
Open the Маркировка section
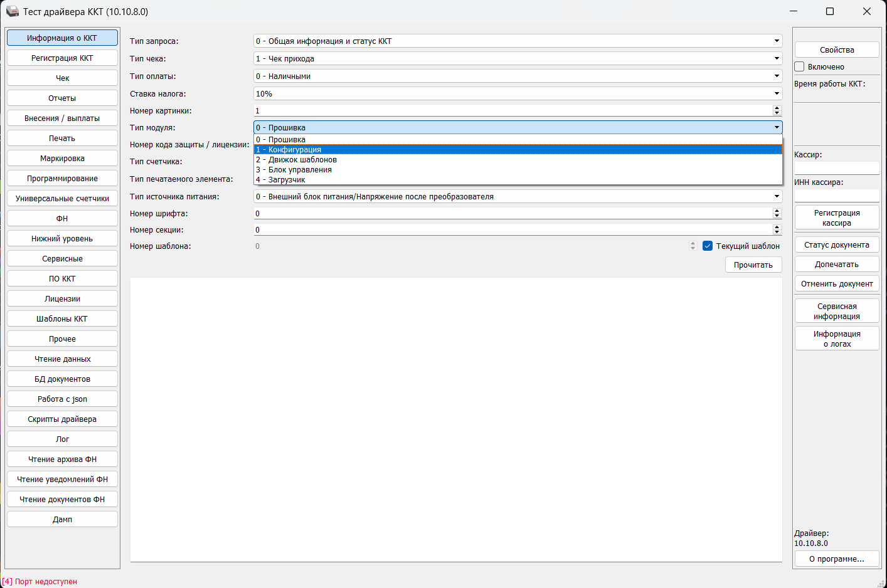(62, 158)
